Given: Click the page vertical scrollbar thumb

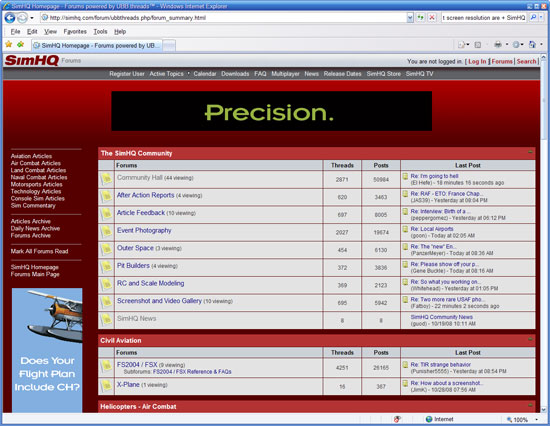Looking at the screenshot, I should coord(543,99).
